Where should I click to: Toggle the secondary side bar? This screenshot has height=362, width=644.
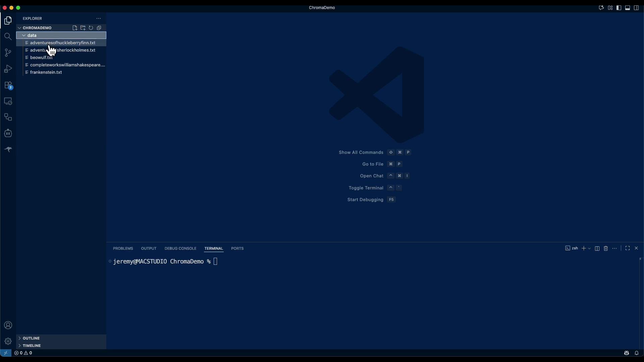636,8
